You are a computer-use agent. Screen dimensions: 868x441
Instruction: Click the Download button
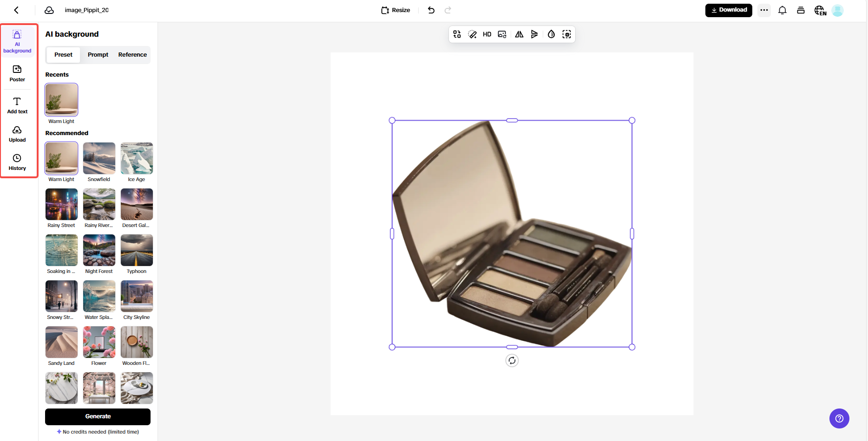tap(729, 9)
